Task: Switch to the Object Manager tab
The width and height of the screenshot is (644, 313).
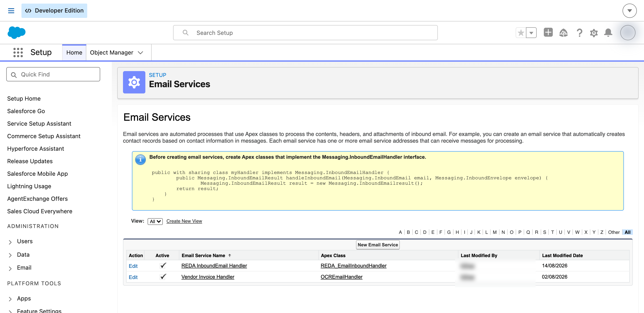Action: pos(112,53)
